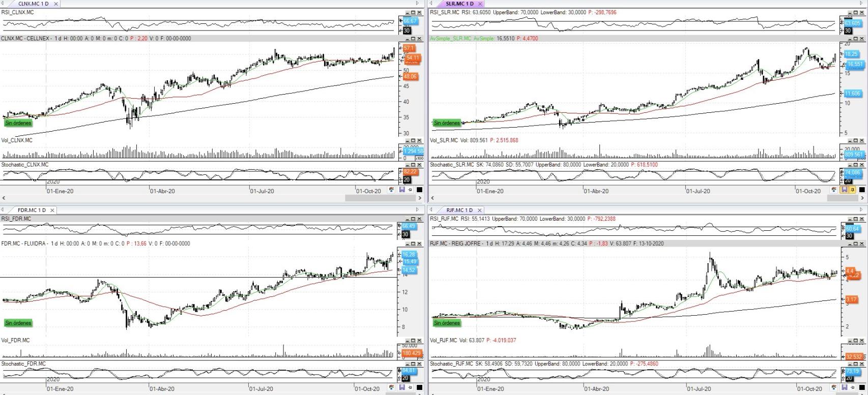Open black color swatch in SLR chart
Screen dimensions: 868x395
coord(862,190)
